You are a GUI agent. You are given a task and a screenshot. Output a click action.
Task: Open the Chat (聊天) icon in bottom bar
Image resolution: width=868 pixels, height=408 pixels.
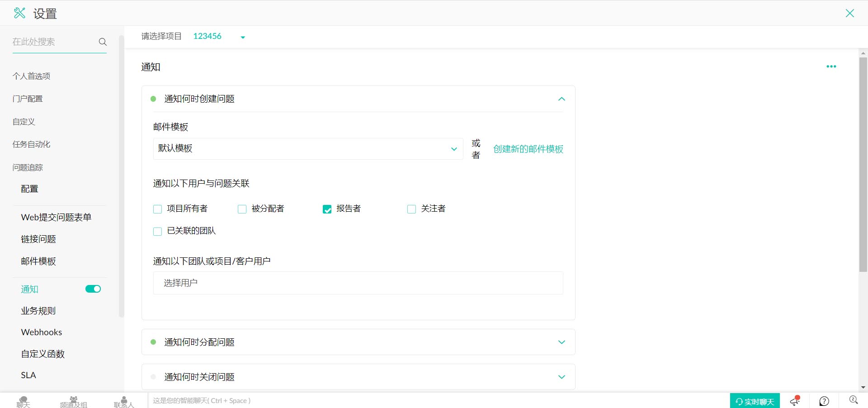tap(23, 401)
